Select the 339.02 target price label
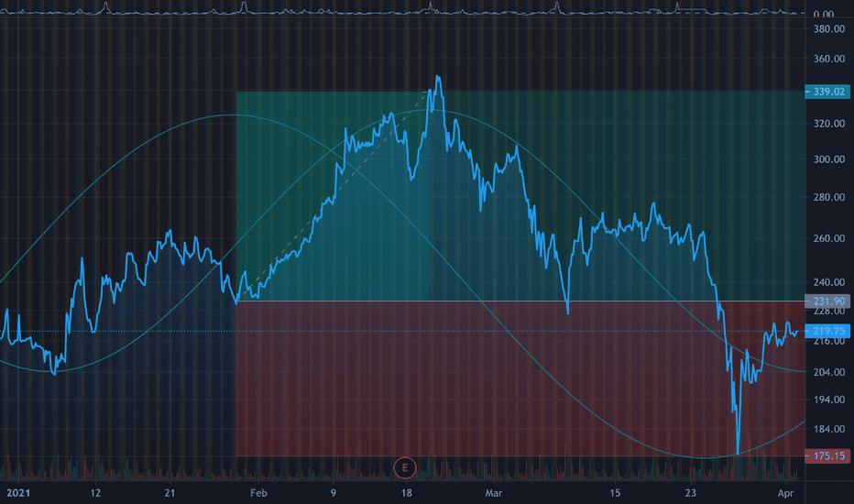Screen dimensions: 854x504 pyautogui.click(x=827, y=92)
